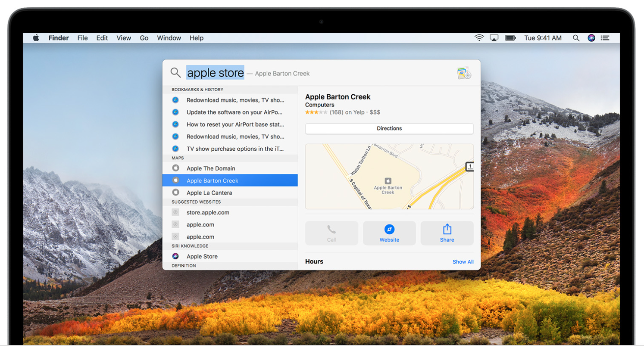Select the Apple Store Siri Knowledge result
This screenshot has width=644, height=348.
202,256
